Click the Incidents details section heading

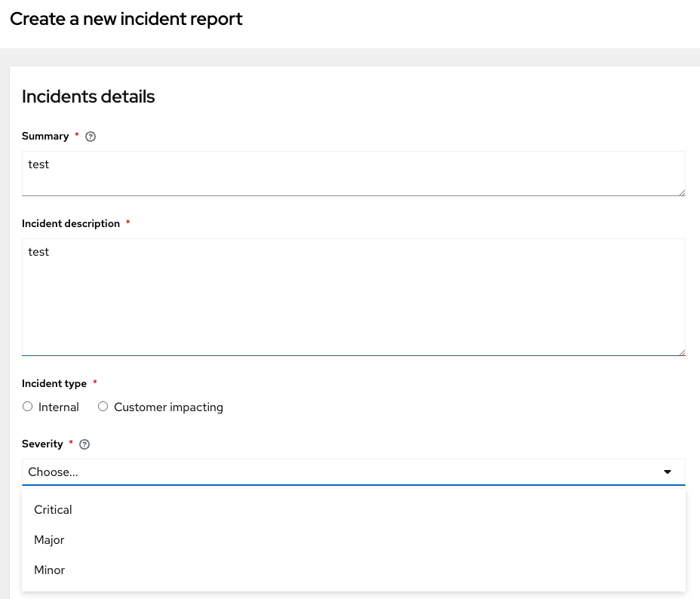[x=88, y=97]
